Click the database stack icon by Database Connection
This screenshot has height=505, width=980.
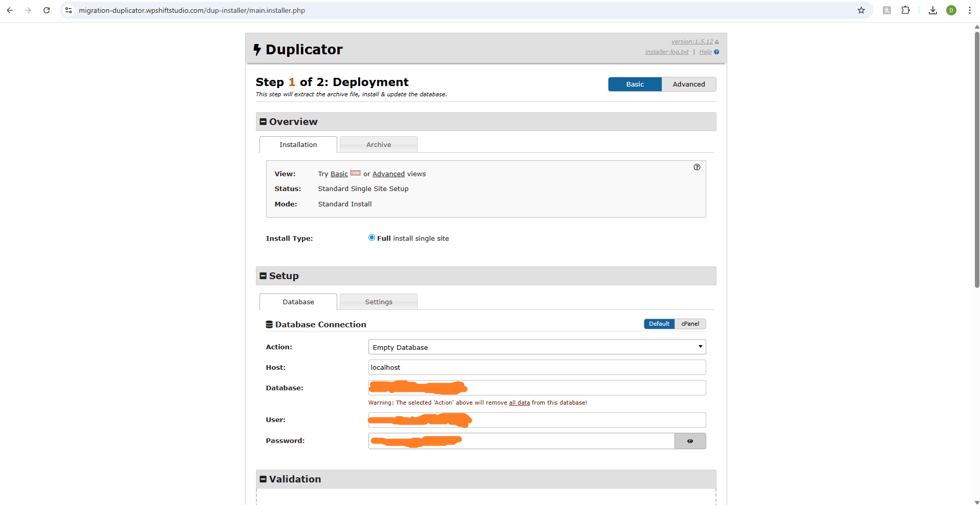click(x=269, y=324)
